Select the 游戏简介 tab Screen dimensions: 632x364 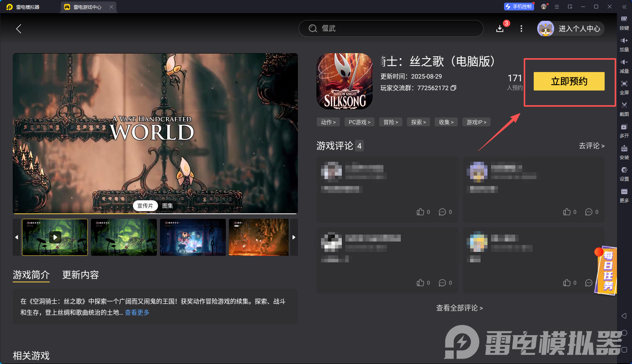(x=31, y=275)
